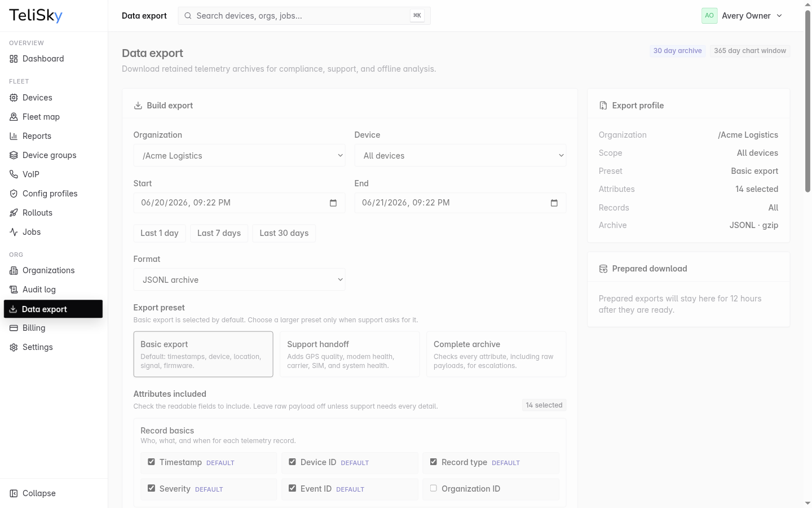Click the Billing credit card icon
This screenshot has width=812, height=508.
click(x=14, y=328)
